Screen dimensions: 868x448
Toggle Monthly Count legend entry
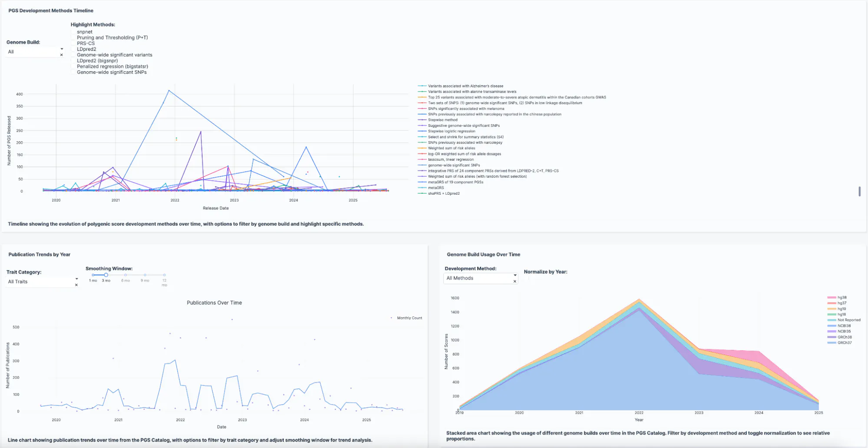(406, 318)
